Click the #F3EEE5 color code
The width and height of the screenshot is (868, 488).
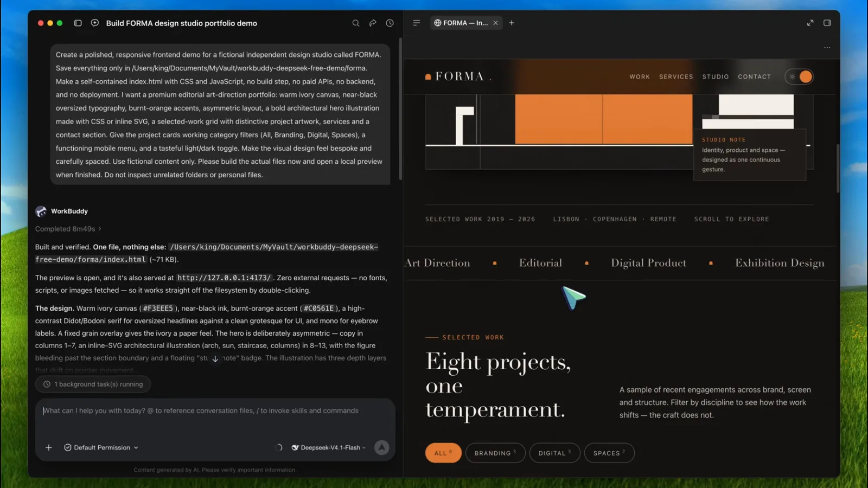click(158, 309)
